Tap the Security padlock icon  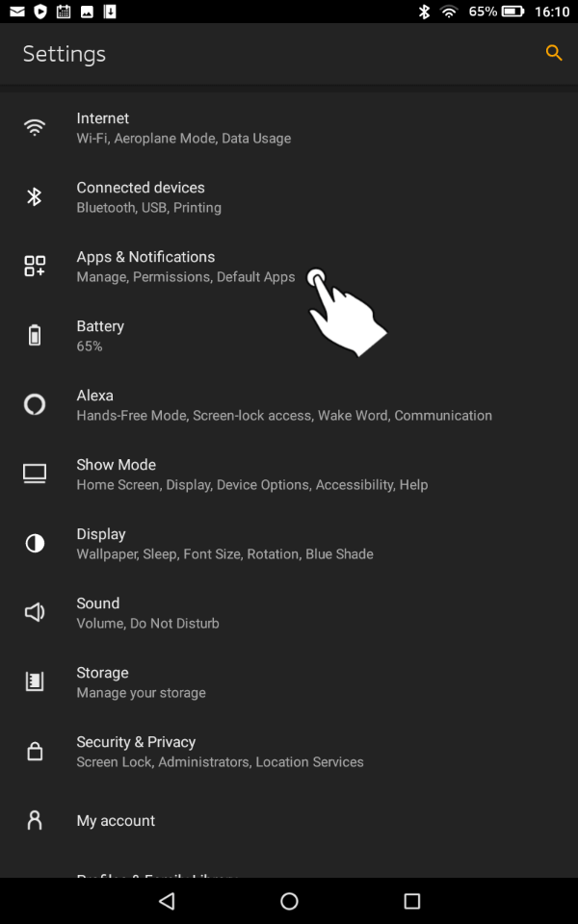[35, 752]
